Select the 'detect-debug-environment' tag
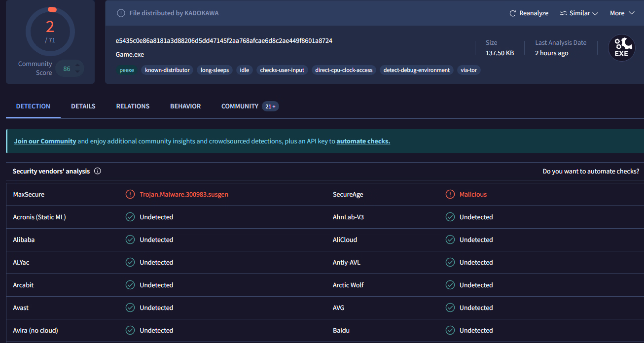 point(417,70)
